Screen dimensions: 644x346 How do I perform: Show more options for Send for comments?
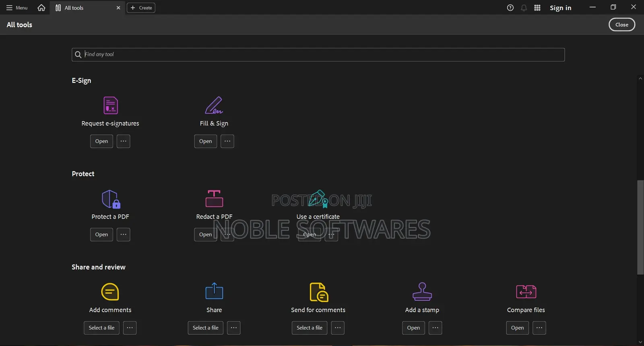click(x=338, y=328)
